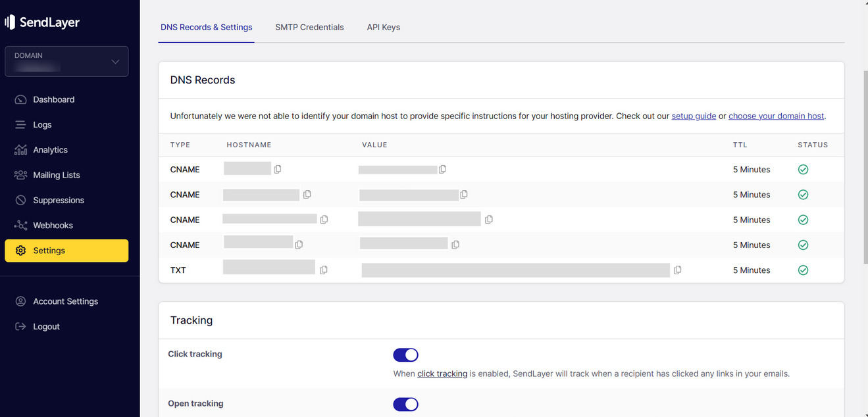Click the VALUE column header

[x=374, y=145]
